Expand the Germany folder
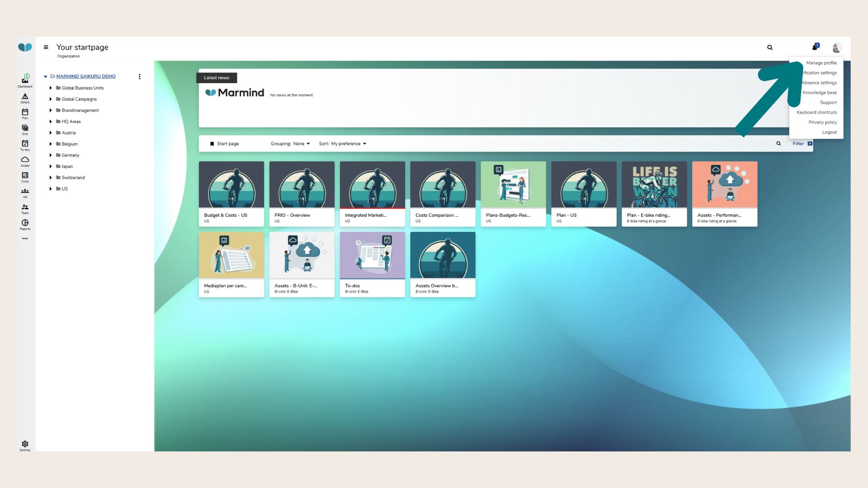The image size is (868, 488). pos(51,155)
